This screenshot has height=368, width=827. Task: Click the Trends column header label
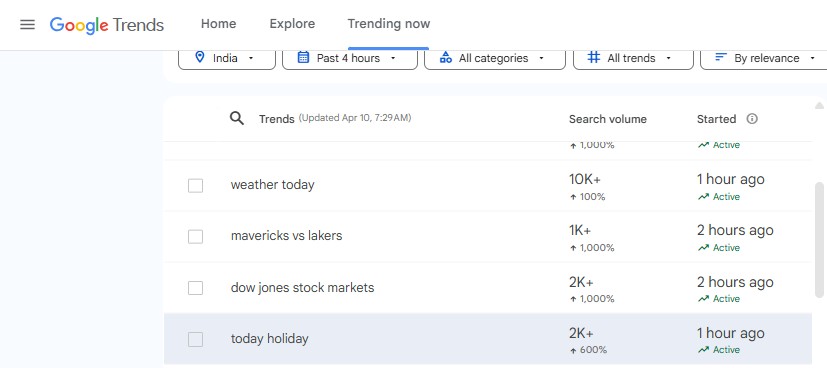tap(276, 119)
